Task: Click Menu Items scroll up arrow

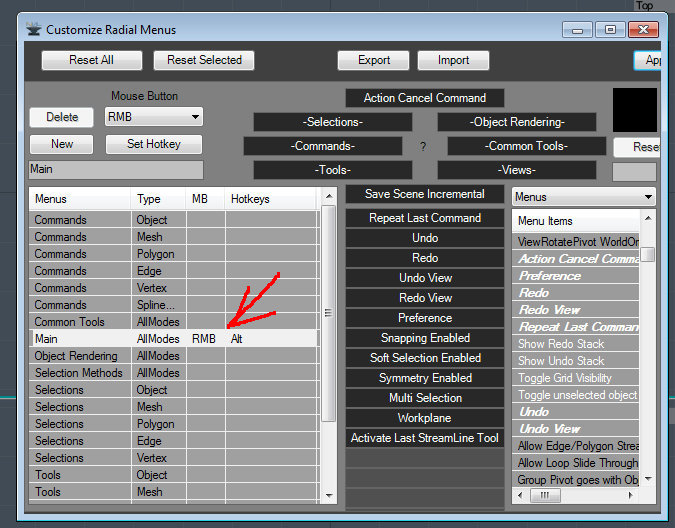Action: pyautogui.click(x=648, y=218)
